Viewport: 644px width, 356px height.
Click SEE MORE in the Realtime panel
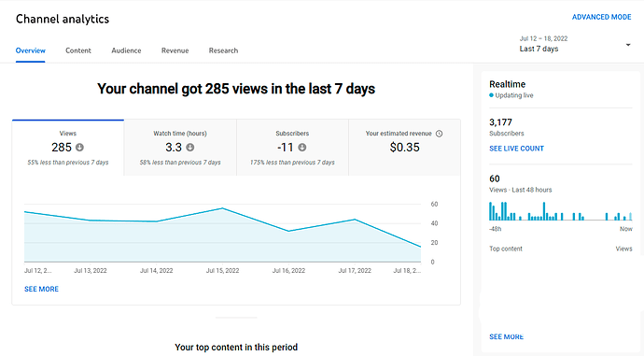506,336
